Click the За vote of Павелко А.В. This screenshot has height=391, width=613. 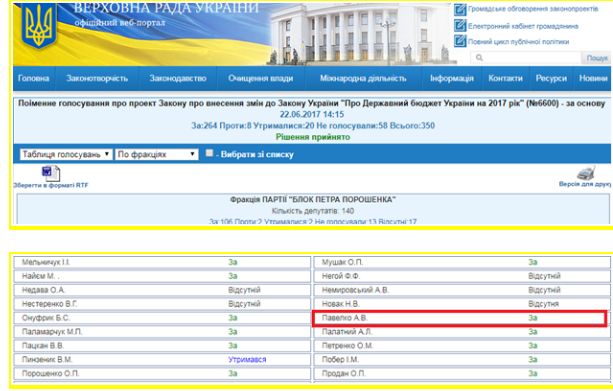point(533,318)
